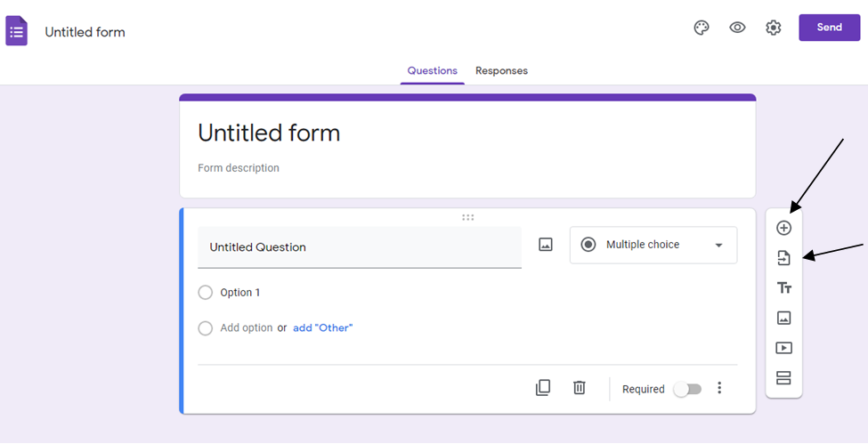
Task: Delete the question with the trash icon
Action: coord(579,388)
